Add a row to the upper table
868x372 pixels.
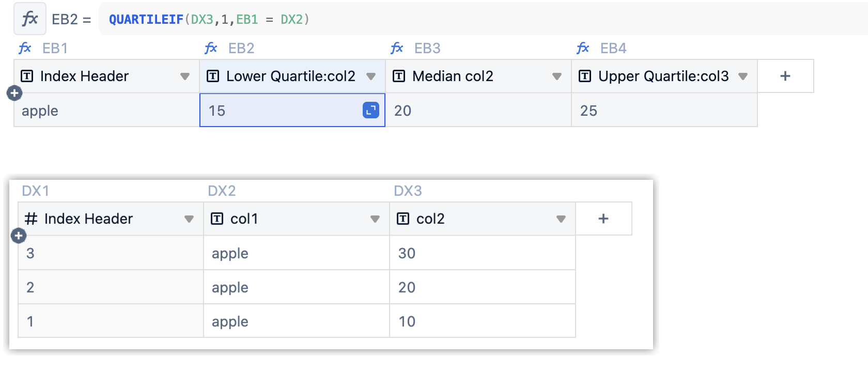[x=14, y=93]
